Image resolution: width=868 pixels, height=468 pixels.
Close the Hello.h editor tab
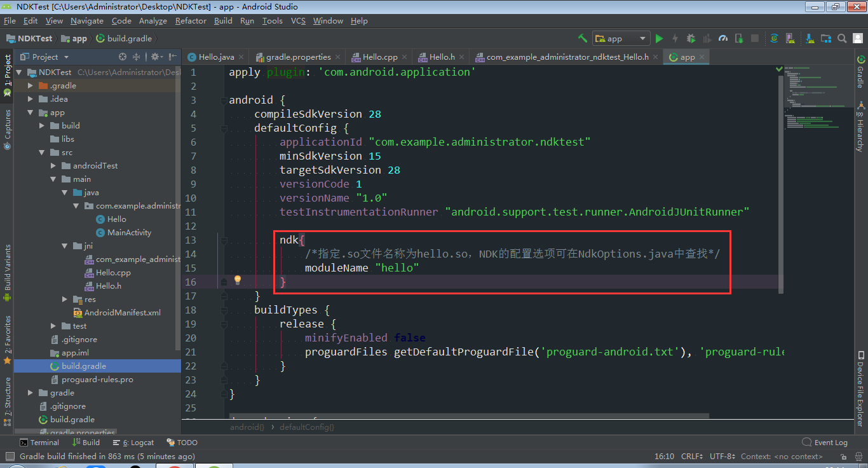[x=463, y=57]
